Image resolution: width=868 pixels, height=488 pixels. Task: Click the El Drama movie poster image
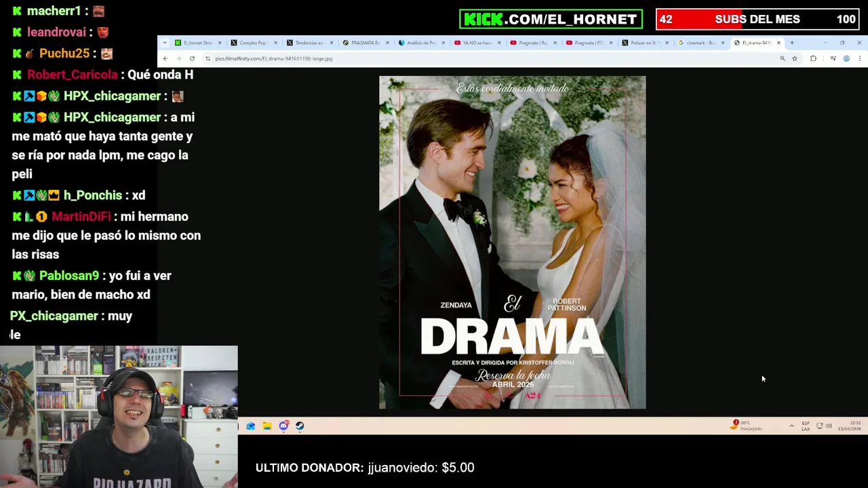point(513,243)
